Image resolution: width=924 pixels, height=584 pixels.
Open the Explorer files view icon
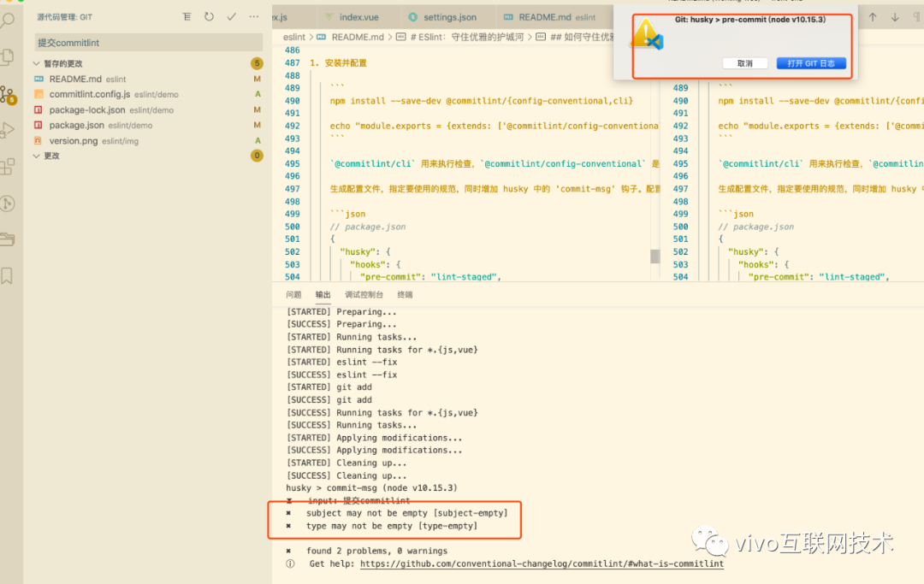8,56
